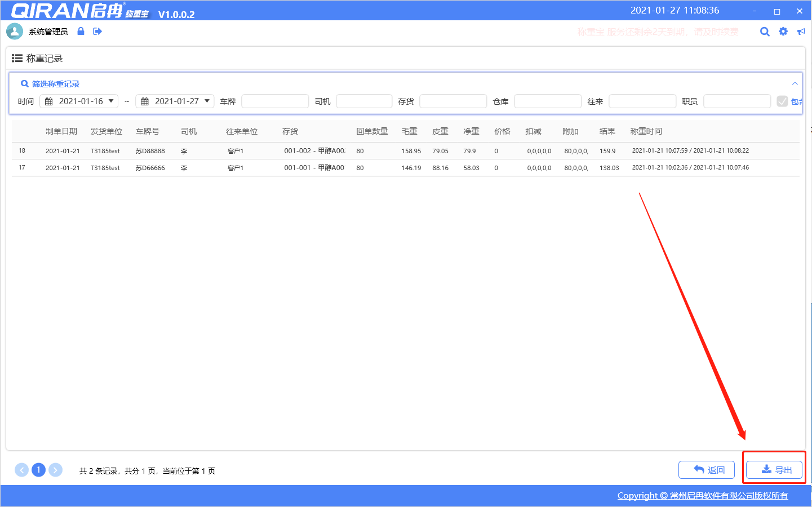Click the list icon beside 称重记录
This screenshot has width=812, height=507.
coord(17,58)
